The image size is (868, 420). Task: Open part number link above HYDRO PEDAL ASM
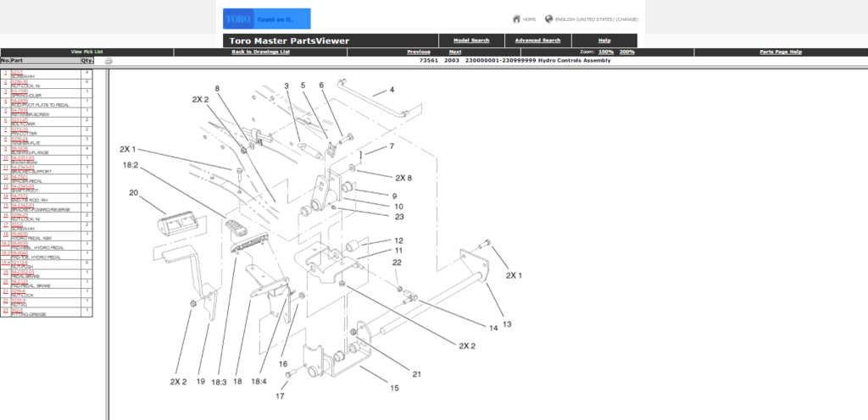tap(19, 235)
